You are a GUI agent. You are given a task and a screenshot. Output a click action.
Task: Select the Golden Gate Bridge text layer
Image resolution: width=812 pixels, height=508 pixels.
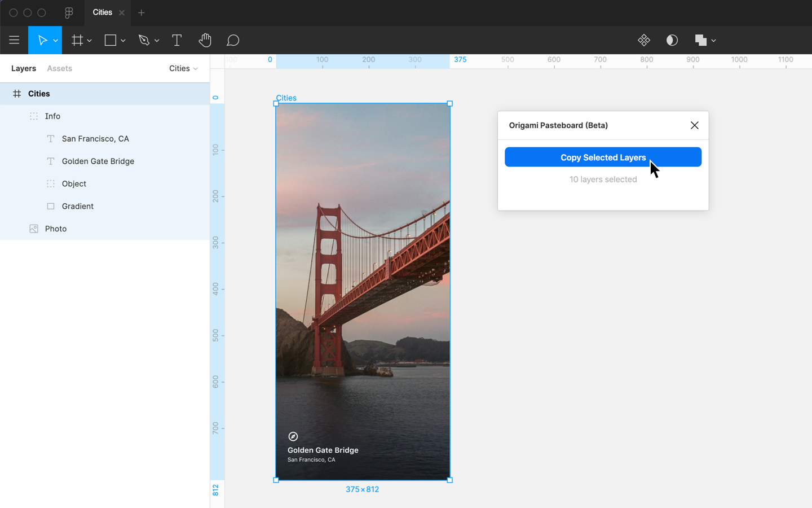pos(98,161)
